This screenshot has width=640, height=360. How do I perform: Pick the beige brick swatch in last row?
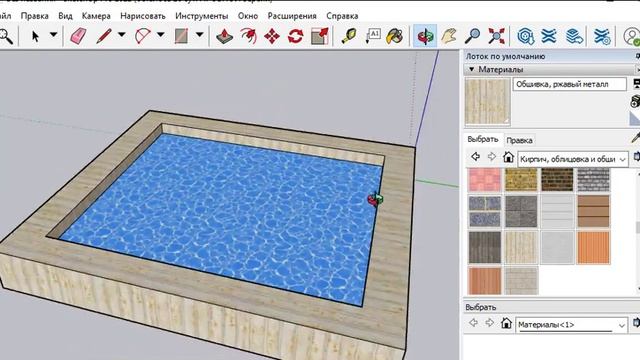[521, 280]
